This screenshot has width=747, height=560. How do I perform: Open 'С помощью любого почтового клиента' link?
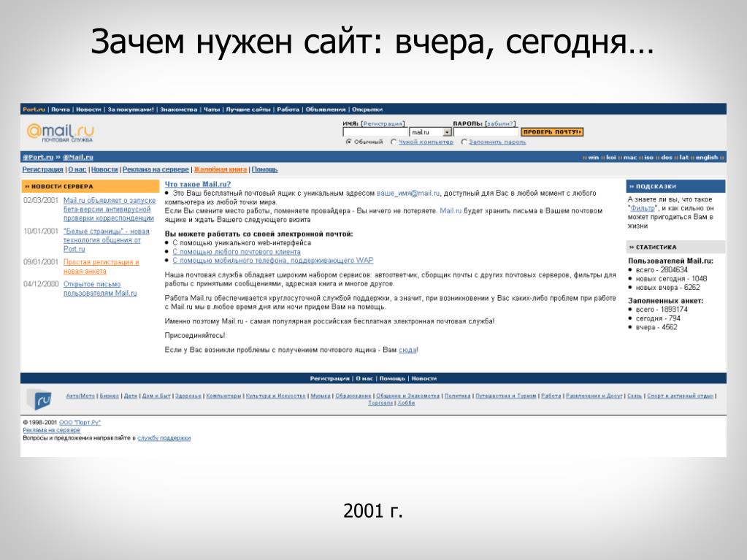(237, 252)
